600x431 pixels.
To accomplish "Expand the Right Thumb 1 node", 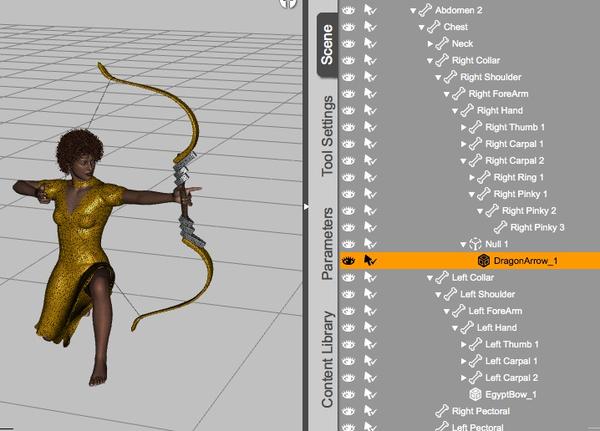I will [x=463, y=127].
